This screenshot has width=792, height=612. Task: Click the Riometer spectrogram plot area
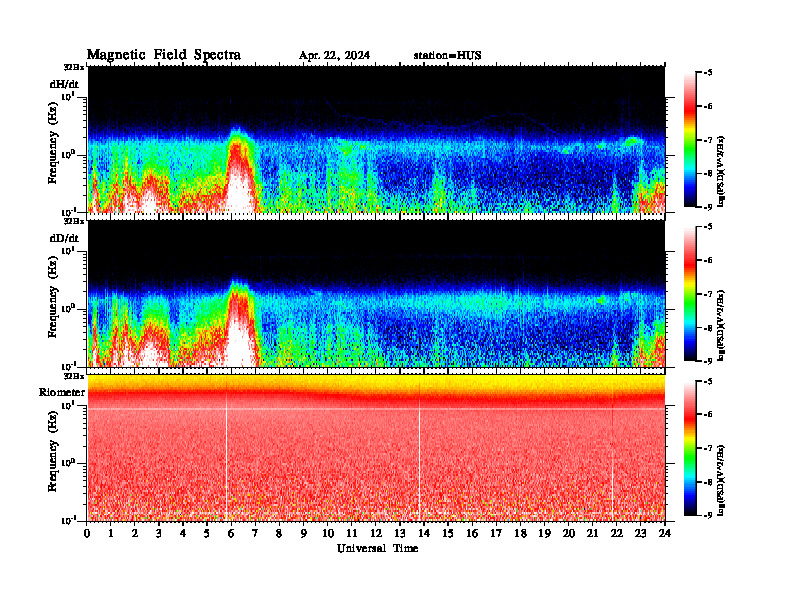click(x=376, y=448)
